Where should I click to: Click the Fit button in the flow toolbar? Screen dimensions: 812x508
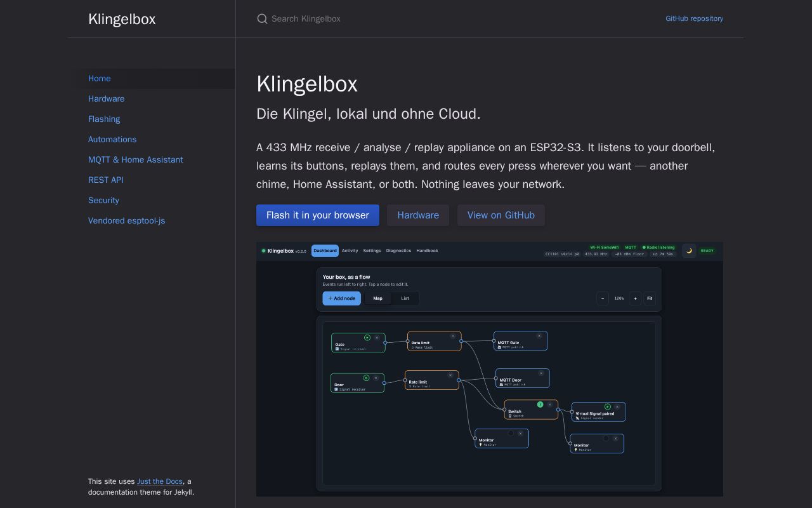(x=650, y=298)
